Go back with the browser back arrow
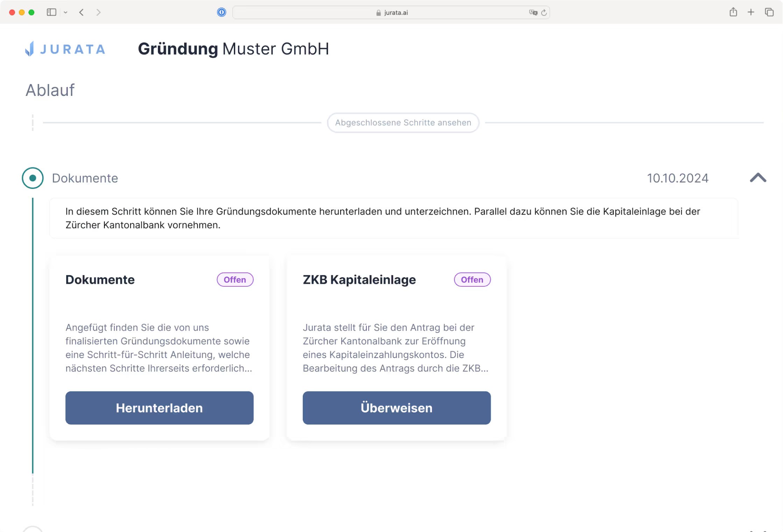This screenshot has width=783, height=532. [82, 12]
